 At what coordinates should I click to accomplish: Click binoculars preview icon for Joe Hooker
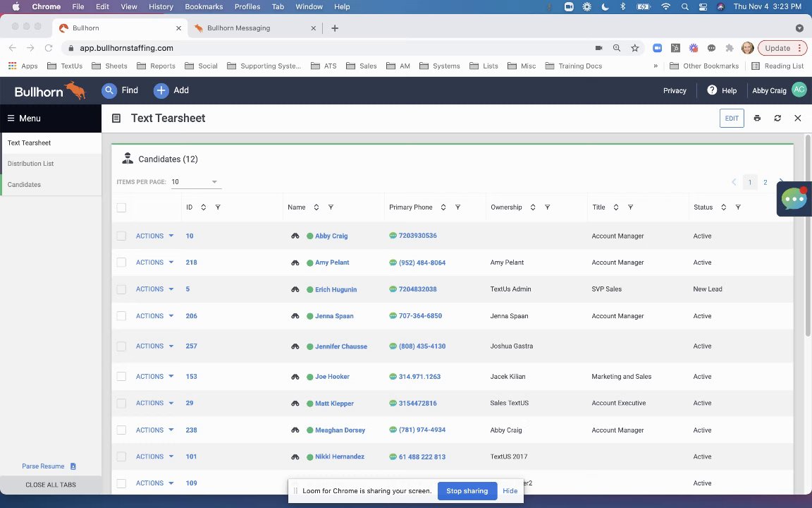[295, 377]
